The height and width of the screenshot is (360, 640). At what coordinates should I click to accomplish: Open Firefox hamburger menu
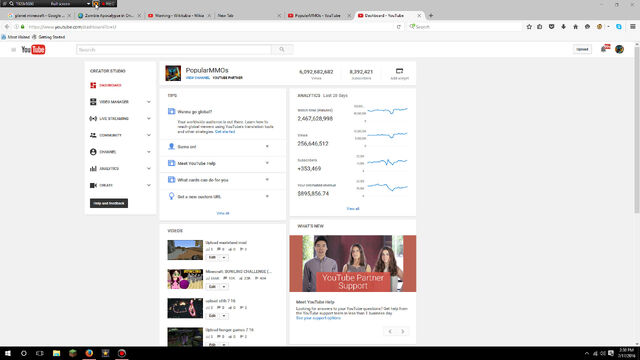[633, 27]
